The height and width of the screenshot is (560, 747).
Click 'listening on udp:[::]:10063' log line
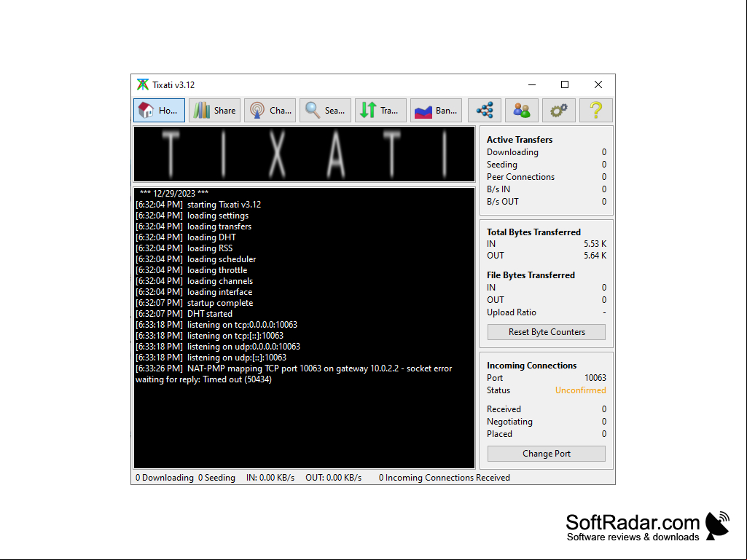pyautogui.click(x=211, y=358)
